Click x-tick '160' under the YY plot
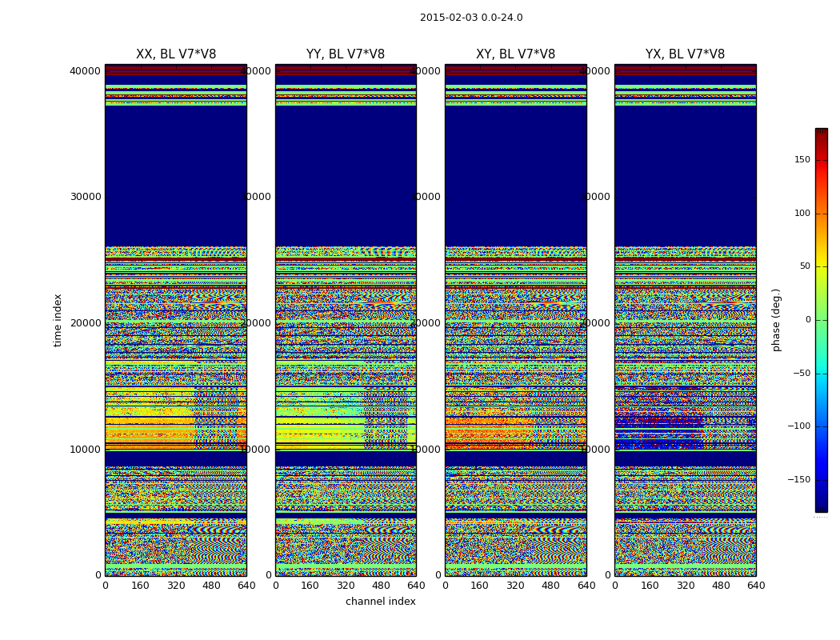840x640 pixels. 310,586
